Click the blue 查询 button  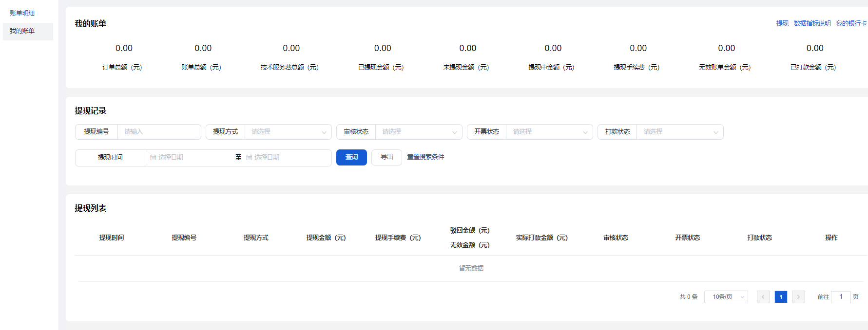pyautogui.click(x=351, y=157)
